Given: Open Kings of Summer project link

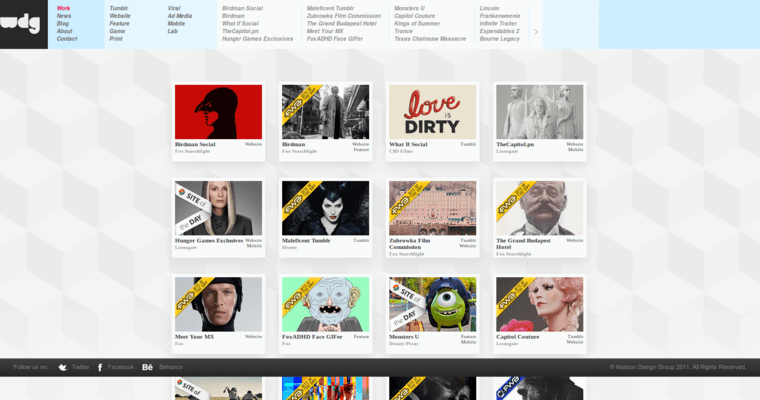Looking at the screenshot, I should (417, 24).
